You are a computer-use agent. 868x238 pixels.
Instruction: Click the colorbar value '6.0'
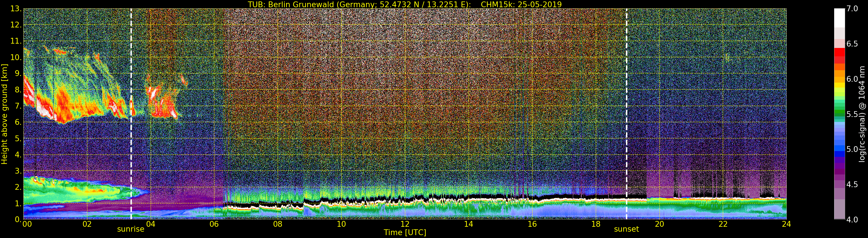[852, 79]
